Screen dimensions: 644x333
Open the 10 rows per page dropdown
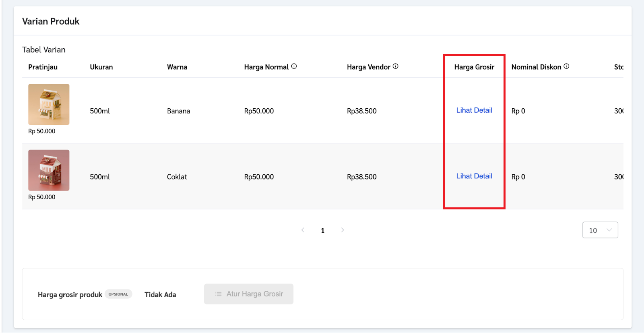coord(600,230)
